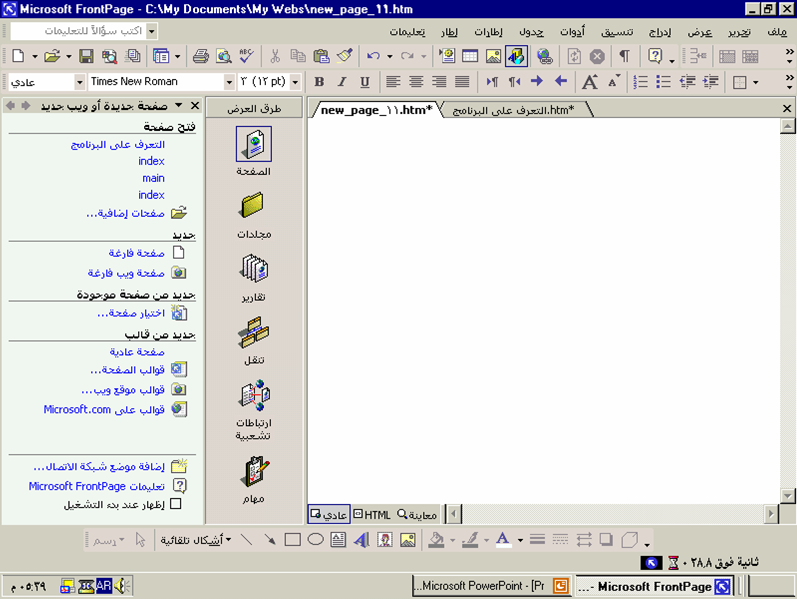This screenshot has width=797, height=599.
Task: Click the Hyperlink globe icon
Action: tap(544, 56)
